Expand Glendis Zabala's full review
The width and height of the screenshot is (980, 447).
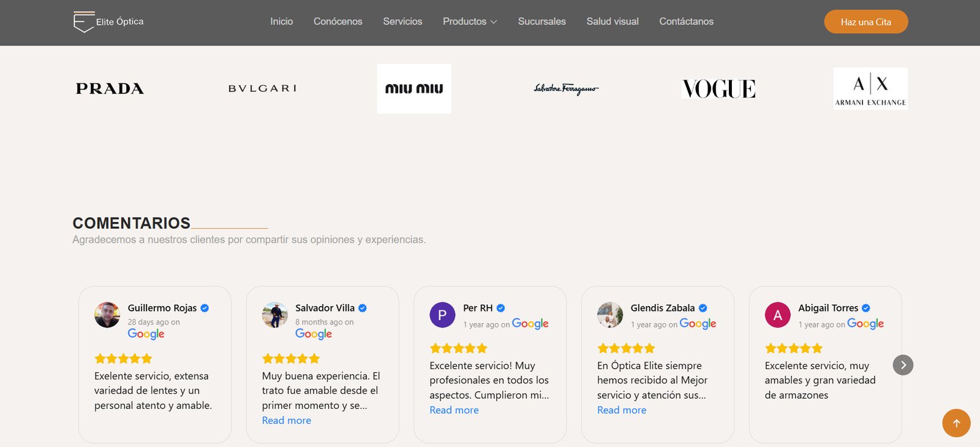[x=622, y=410]
